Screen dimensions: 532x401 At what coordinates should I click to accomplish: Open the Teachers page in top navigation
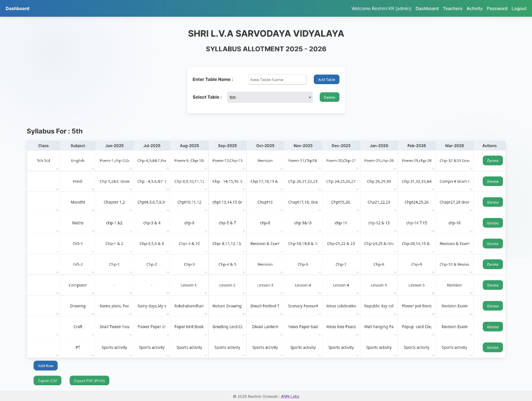tap(452, 8)
